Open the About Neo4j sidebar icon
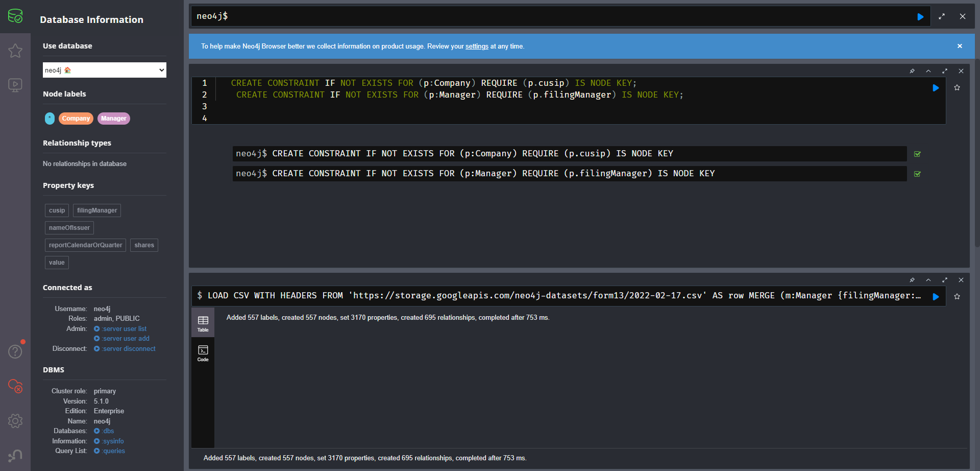This screenshot has height=471, width=980. coord(15,455)
